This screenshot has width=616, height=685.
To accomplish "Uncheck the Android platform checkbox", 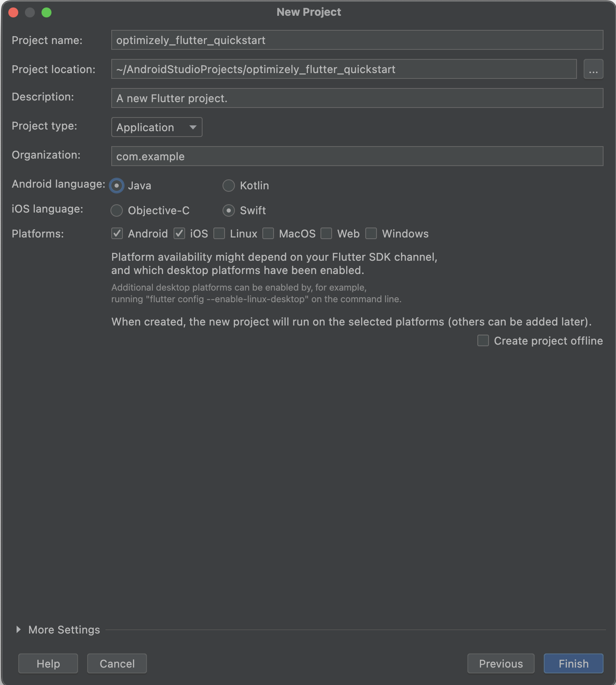I will 117,233.
